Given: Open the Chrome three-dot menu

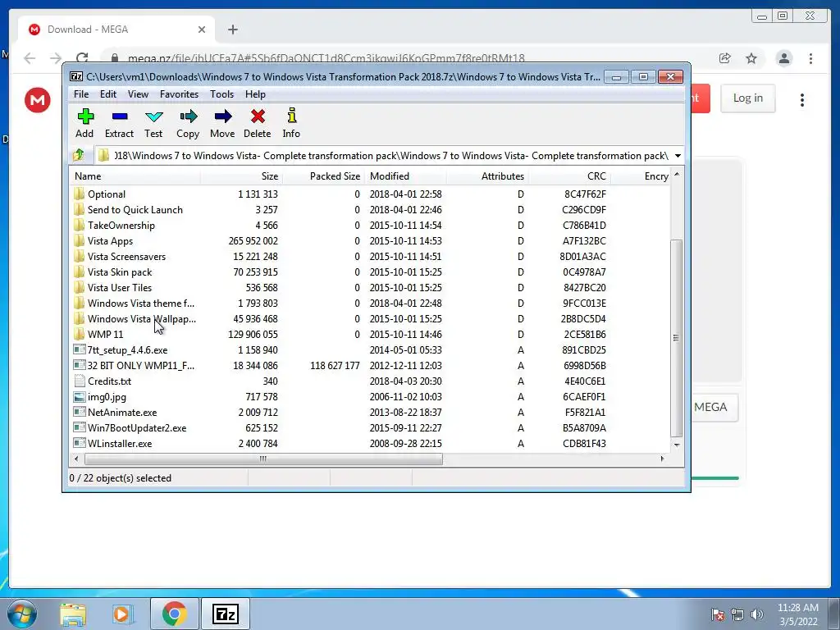Looking at the screenshot, I should point(811,58).
